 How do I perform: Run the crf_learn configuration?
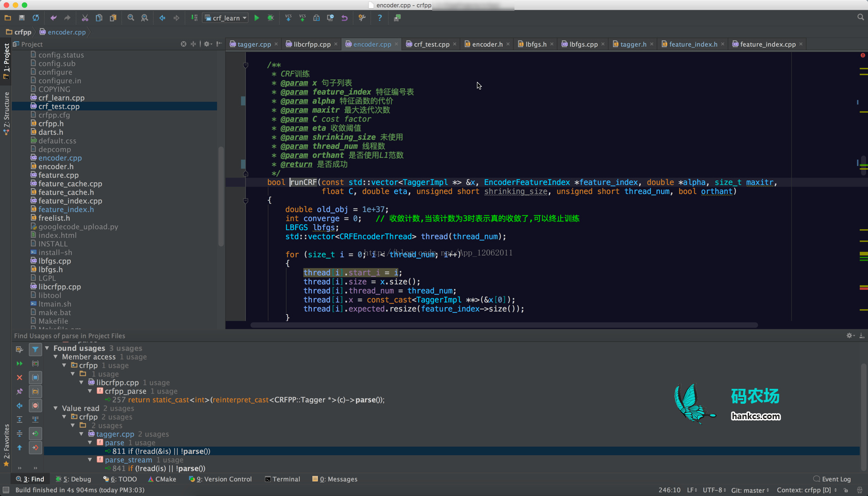tap(257, 18)
